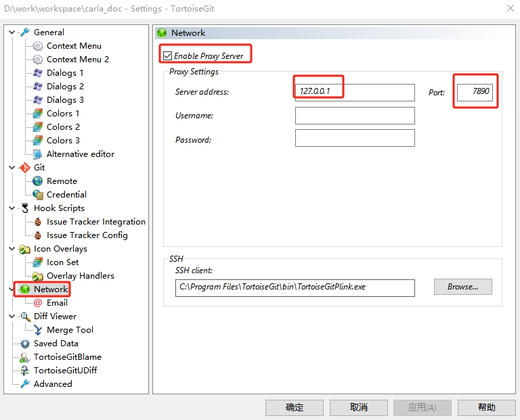This screenshot has height=420, width=520.
Task: Click the Saved Data icon
Action: point(25,344)
